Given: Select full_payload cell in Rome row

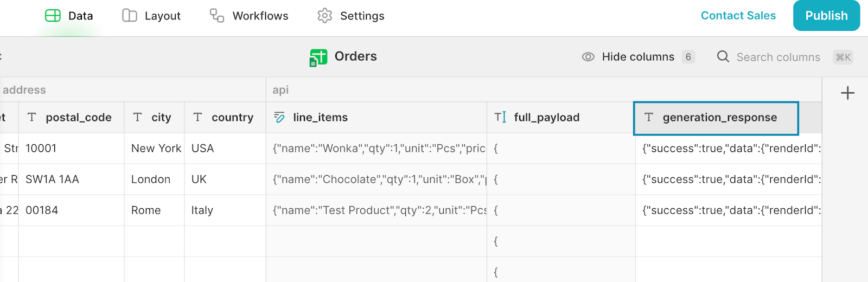Looking at the screenshot, I should [x=561, y=210].
